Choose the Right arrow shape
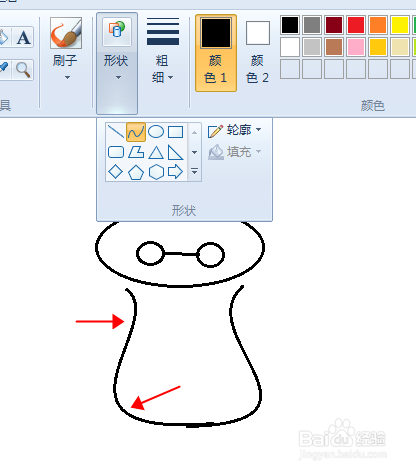The width and height of the screenshot is (416, 472). [x=176, y=172]
